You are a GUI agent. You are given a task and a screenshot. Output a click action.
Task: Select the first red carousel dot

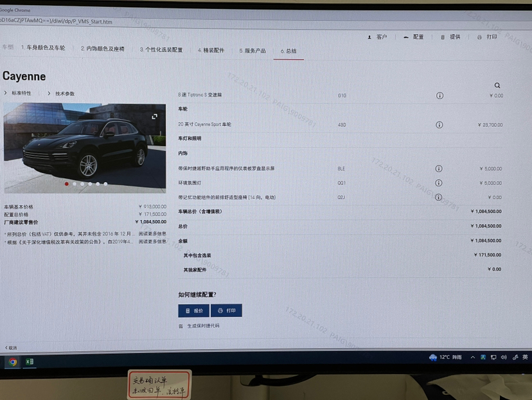(67, 184)
